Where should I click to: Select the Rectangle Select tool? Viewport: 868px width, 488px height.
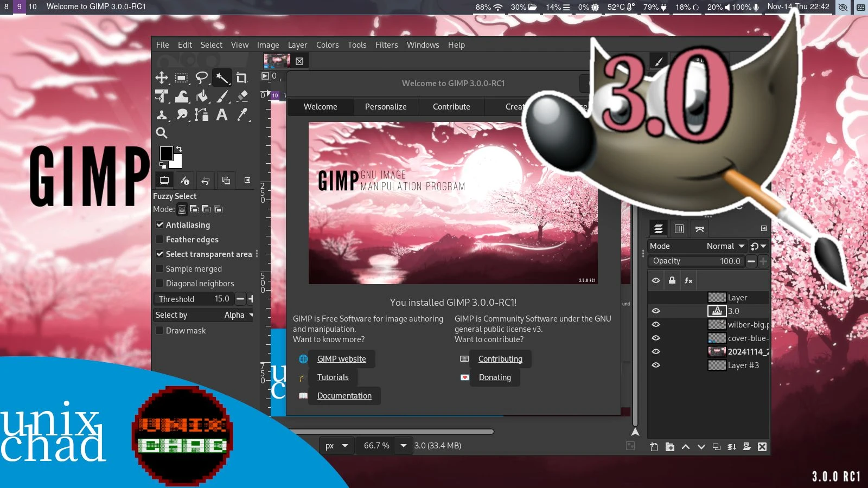tap(182, 78)
